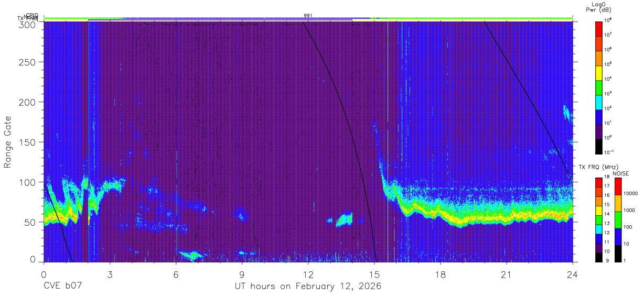
Task: Click the red segment of Lag0 Pwr colorbar
Action: tap(599, 28)
